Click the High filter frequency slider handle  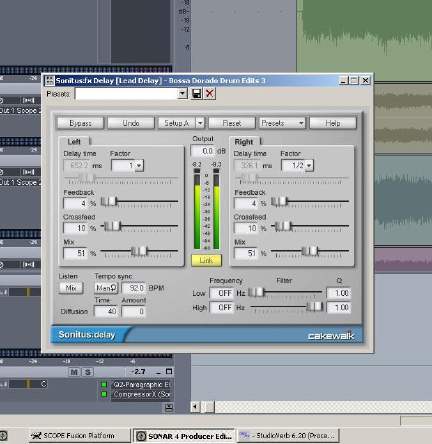(x=315, y=306)
